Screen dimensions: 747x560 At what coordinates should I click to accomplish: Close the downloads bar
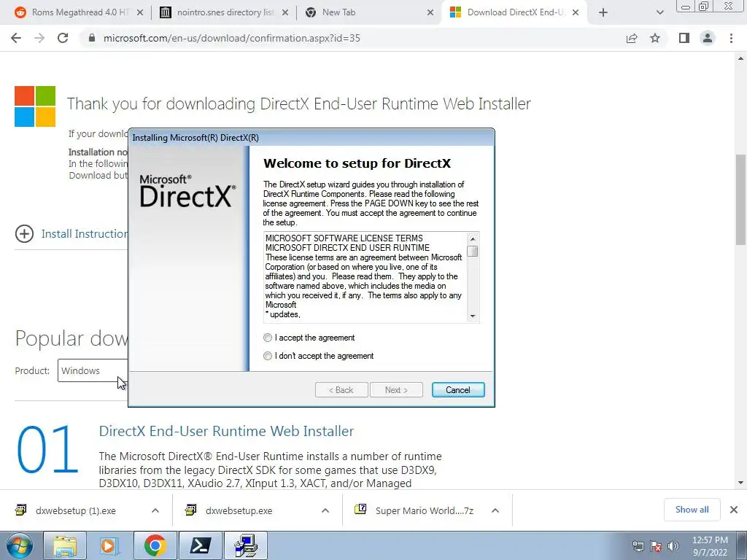(x=734, y=510)
